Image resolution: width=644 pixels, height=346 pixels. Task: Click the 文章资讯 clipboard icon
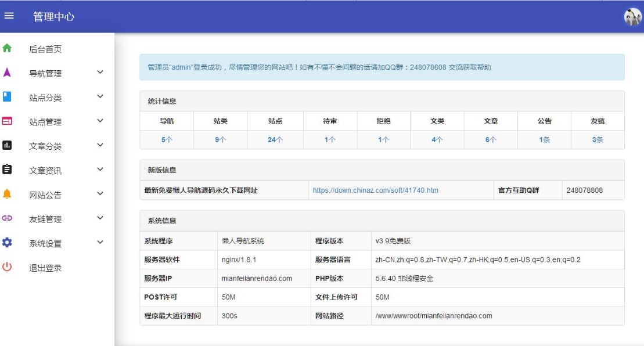[x=7, y=170]
